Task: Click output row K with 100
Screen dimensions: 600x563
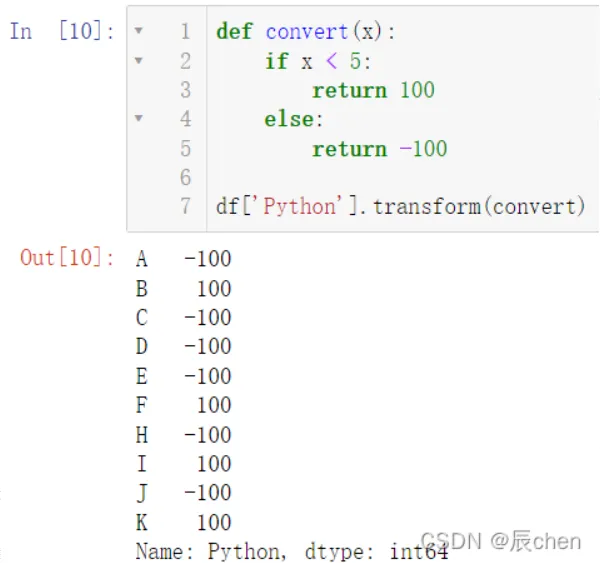Action: click(x=184, y=522)
